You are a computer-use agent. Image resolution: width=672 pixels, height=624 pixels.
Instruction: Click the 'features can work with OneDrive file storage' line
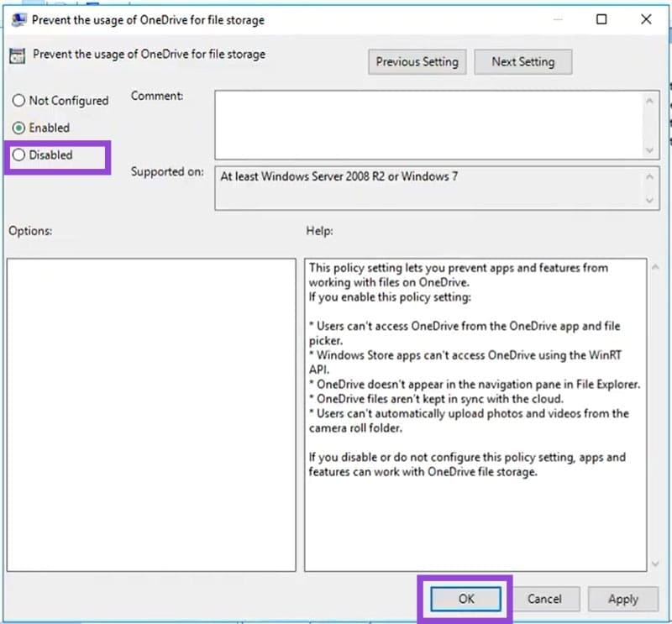423,472
